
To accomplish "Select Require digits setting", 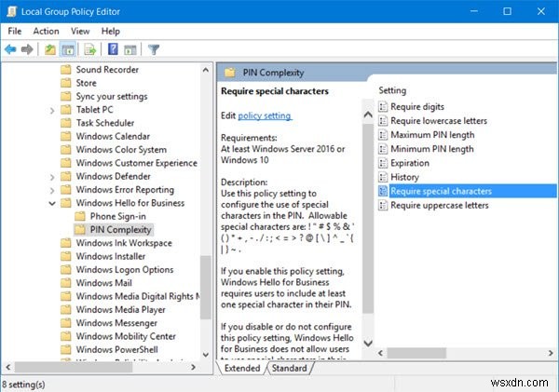I will [x=417, y=106].
